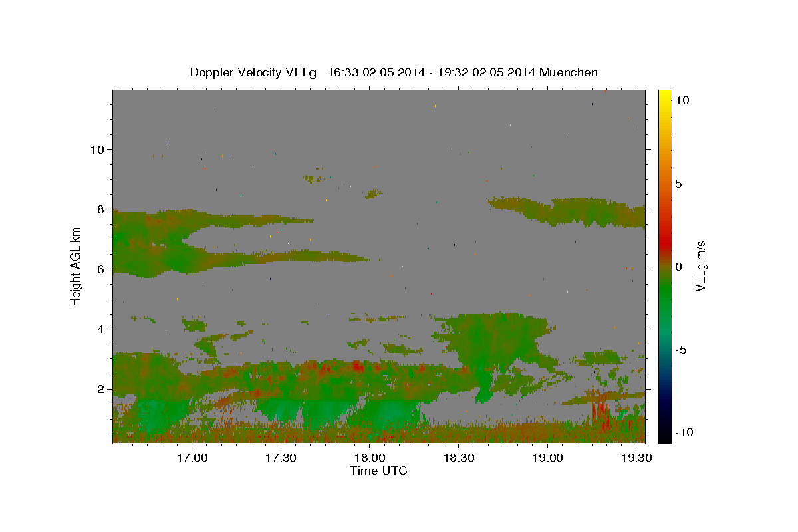Click the 18:30 time tick label
This screenshot has height=532, width=798.
coord(458,458)
